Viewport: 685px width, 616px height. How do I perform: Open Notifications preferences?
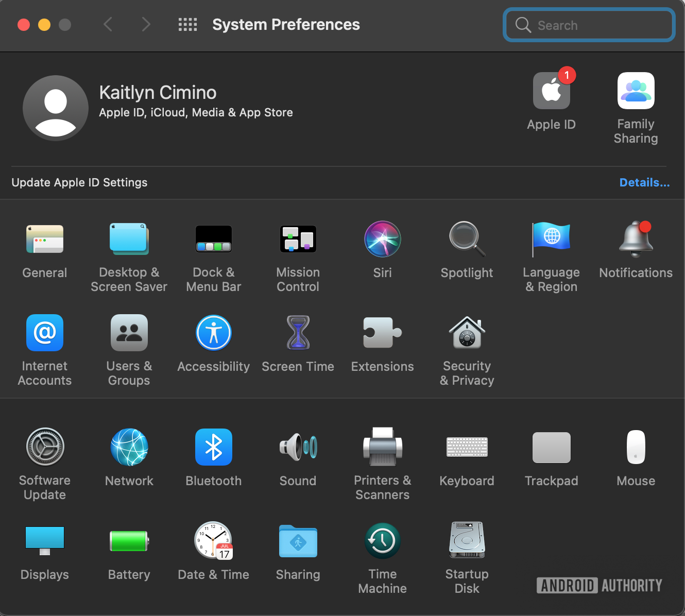[x=636, y=239]
